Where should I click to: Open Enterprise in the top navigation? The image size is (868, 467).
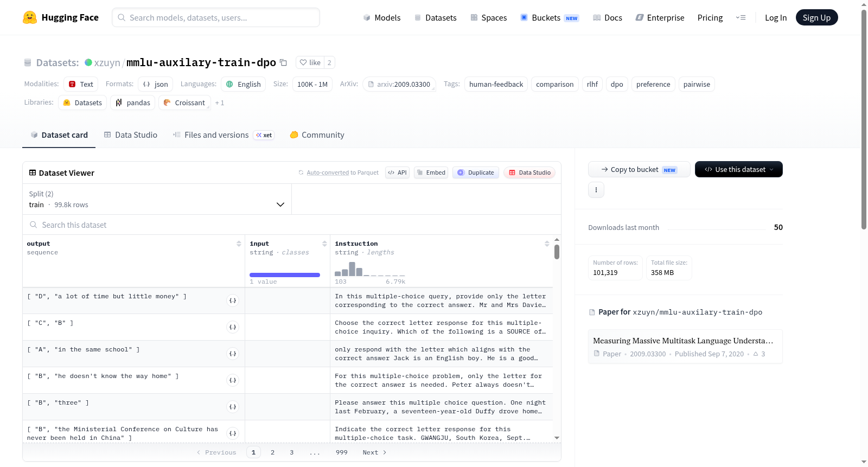tap(660, 17)
